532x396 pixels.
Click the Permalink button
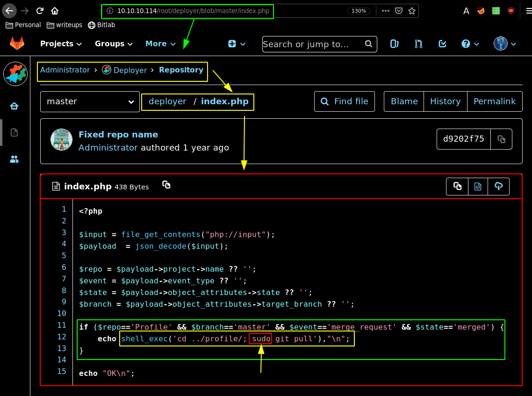pyautogui.click(x=495, y=101)
